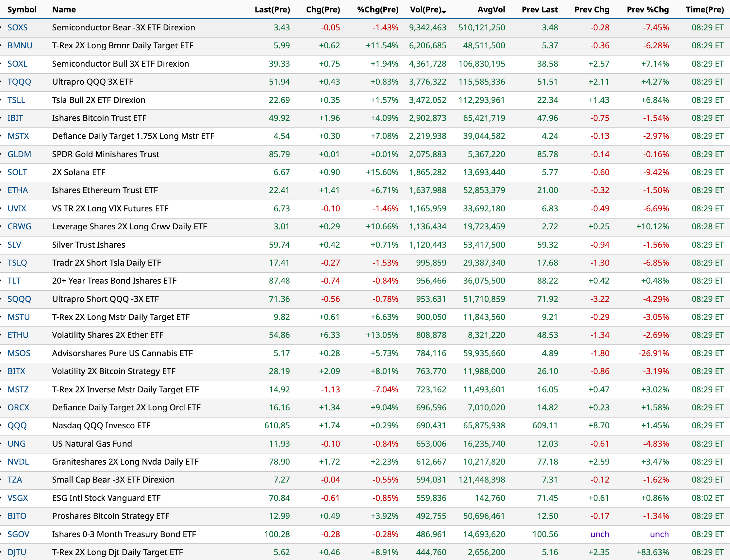Click the DJTU ticker link
This screenshot has width=730, height=560.
pyautogui.click(x=17, y=552)
